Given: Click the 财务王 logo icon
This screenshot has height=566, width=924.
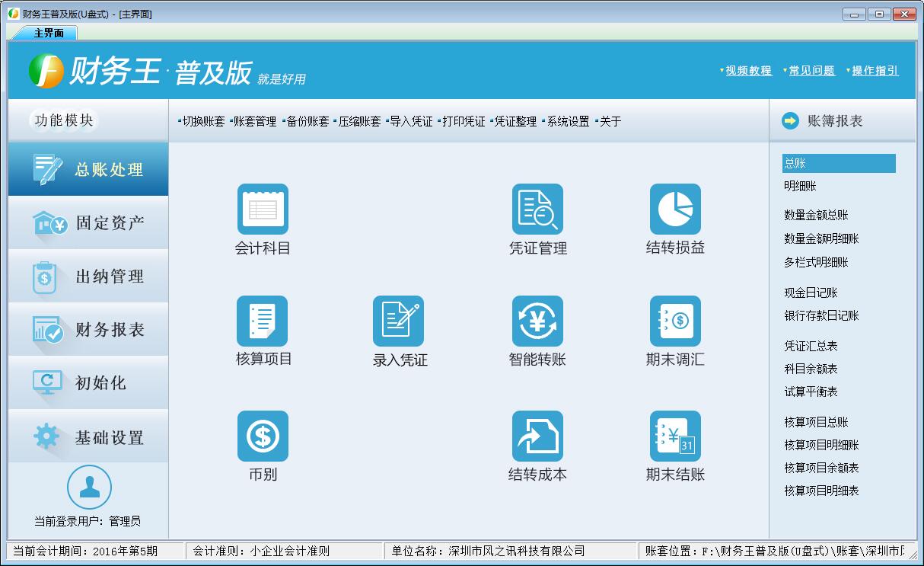Looking at the screenshot, I should pyautogui.click(x=46, y=71).
